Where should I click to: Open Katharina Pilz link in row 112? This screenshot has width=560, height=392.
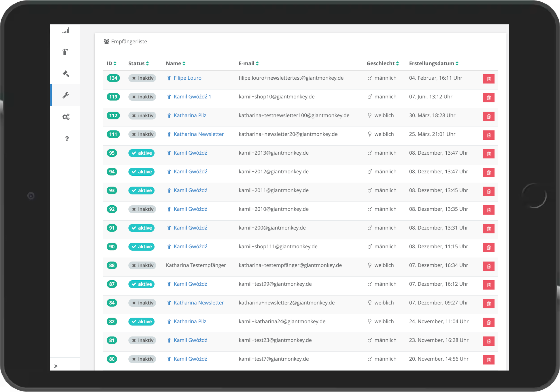pyautogui.click(x=190, y=115)
